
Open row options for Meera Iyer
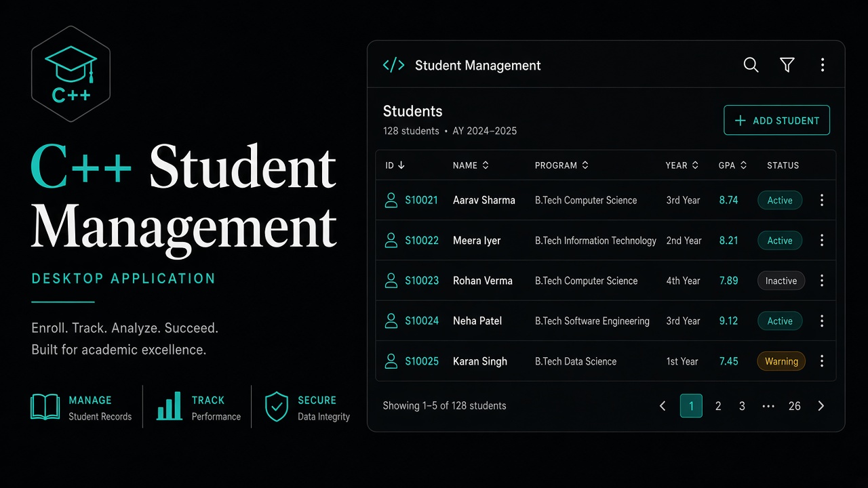822,240
